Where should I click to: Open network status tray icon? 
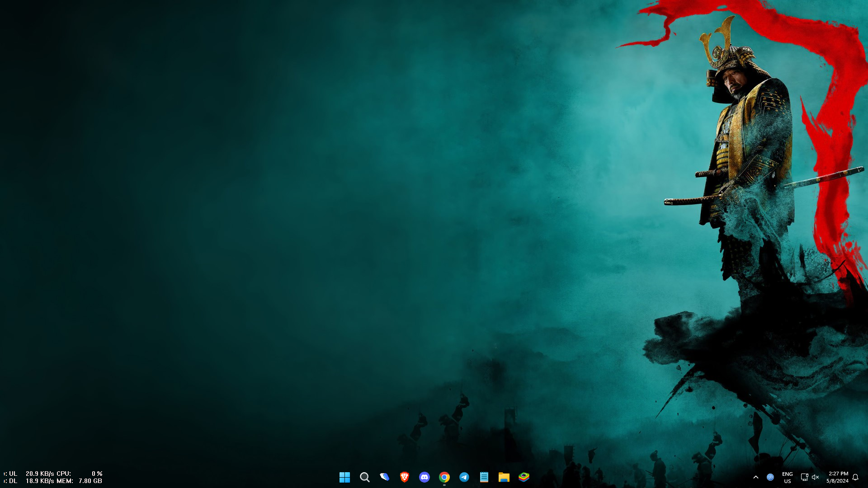(x=804, y=477)
